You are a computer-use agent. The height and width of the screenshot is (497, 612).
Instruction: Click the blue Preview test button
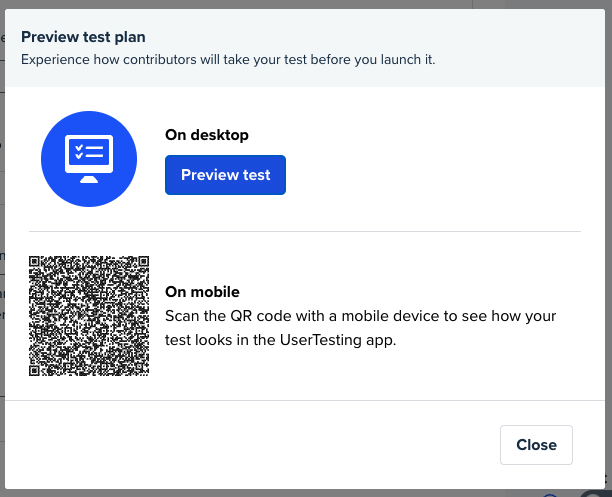click(x=225, y=175)
